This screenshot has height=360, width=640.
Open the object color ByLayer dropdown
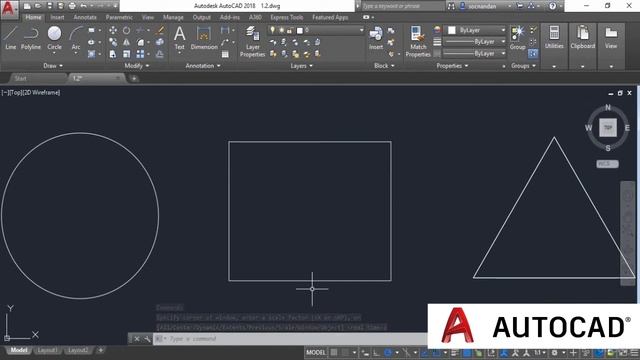[476, 30]
